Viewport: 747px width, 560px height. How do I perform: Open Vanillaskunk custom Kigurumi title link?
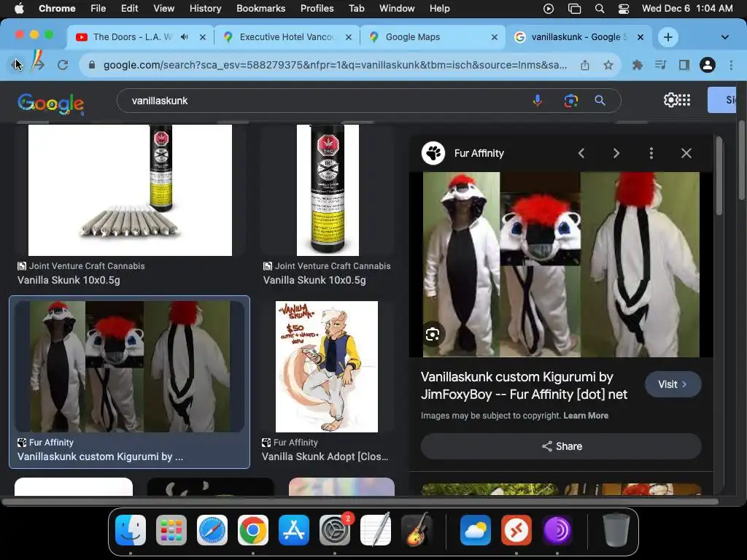click(524, 386)
